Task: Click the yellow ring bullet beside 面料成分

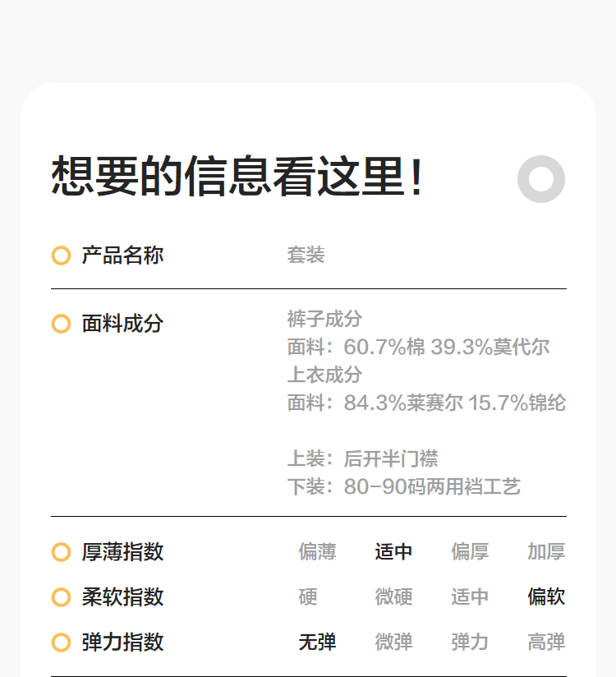Action: tap(61, 324)
